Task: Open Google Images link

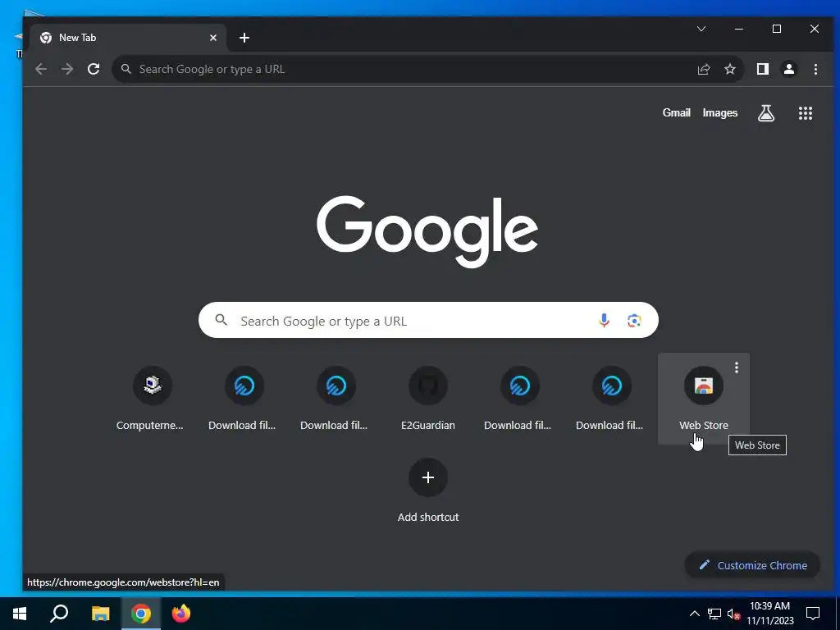Action: (720, 113)
